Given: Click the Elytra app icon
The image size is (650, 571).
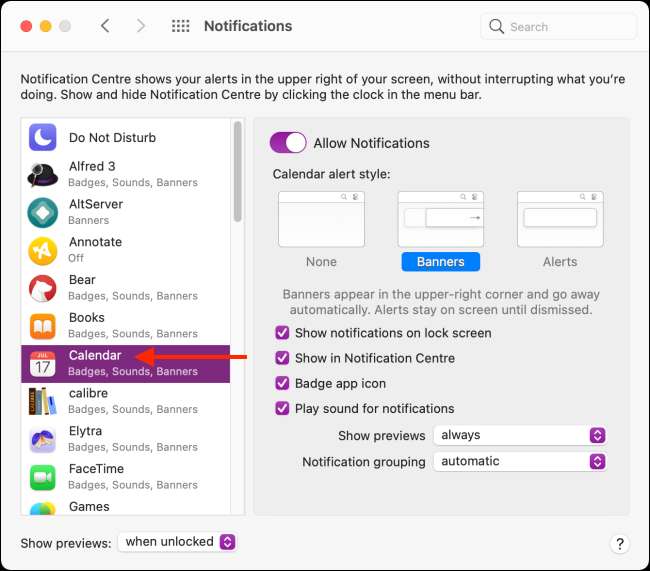Looking at the screenshot, I should point(42,440).
